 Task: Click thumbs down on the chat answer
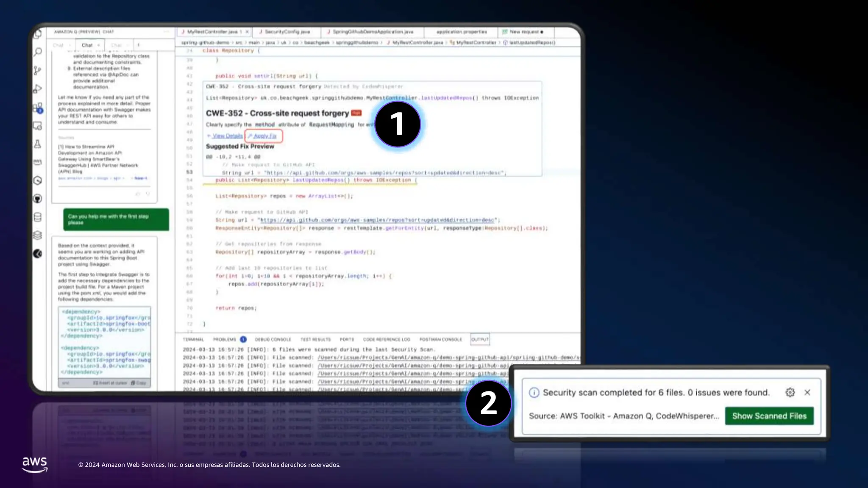pos(148,194)
